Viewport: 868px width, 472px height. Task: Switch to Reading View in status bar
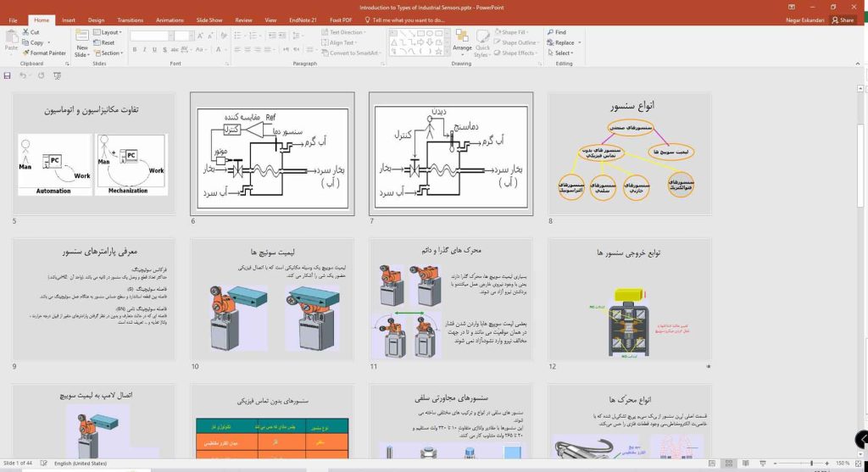pyautogui.click(x=746, y=464)
